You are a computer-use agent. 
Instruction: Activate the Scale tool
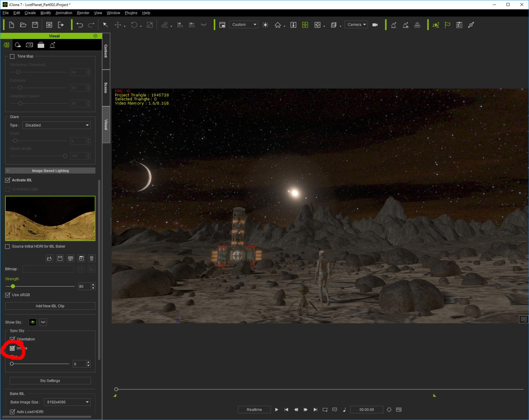150,25
